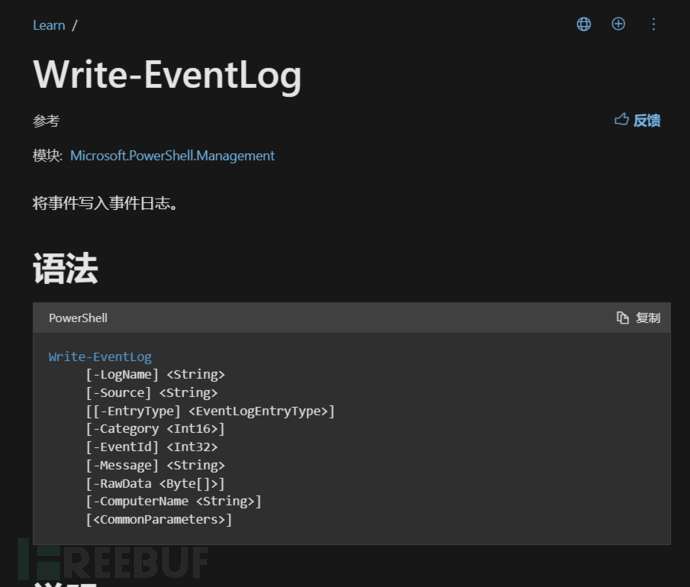
Task: Click the 参考 reference label
Action: [46, 121]
